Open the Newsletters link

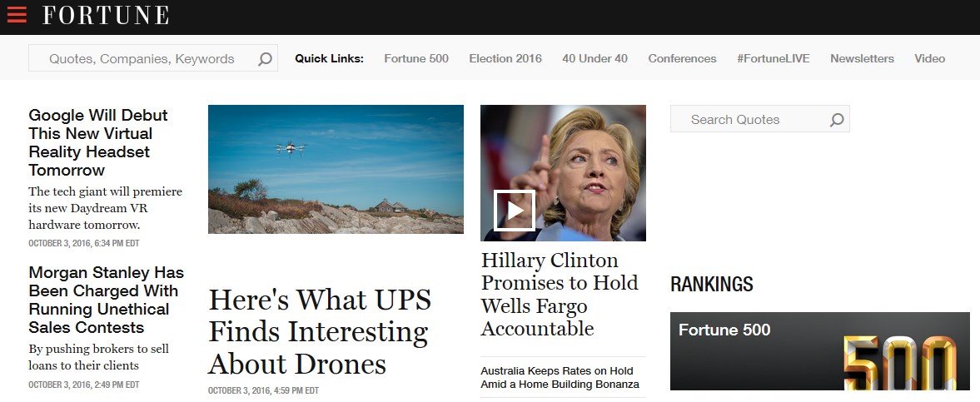(862, 59)
